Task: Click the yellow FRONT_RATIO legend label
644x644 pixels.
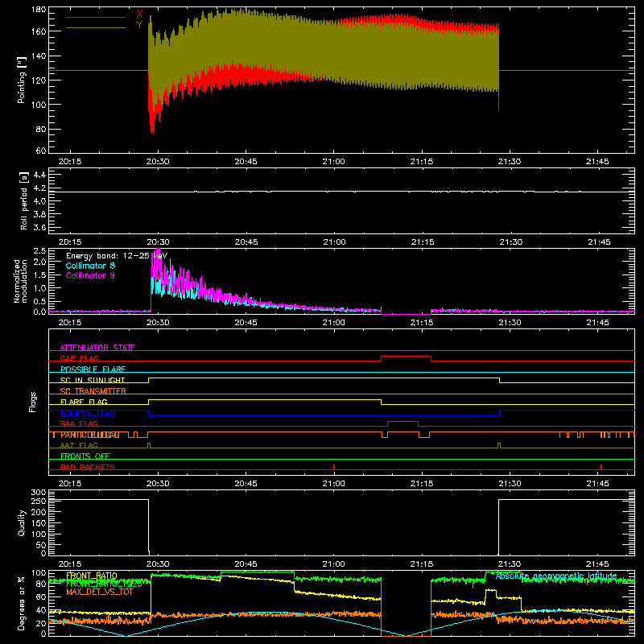Action: click(x=92, y=576)
